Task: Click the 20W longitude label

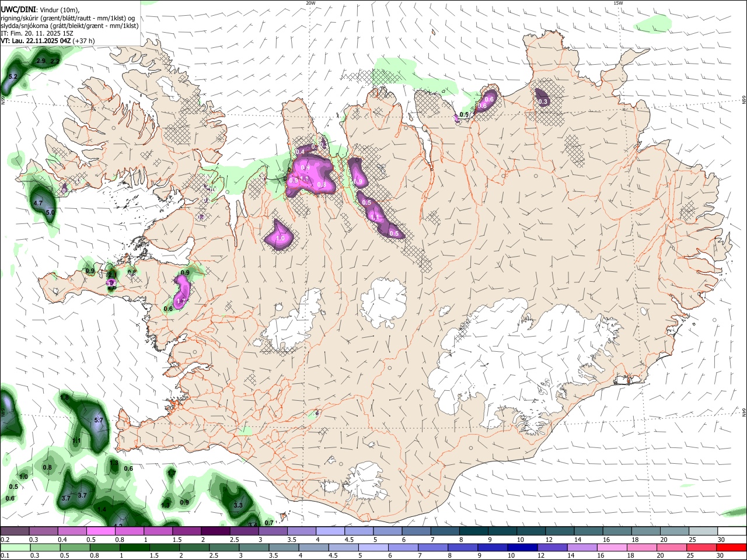Action: 310,3
